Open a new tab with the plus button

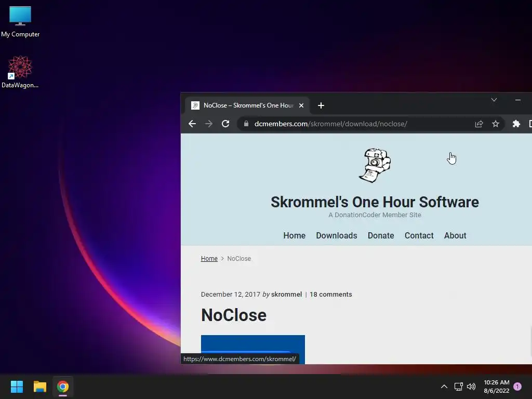coord(321,105)
